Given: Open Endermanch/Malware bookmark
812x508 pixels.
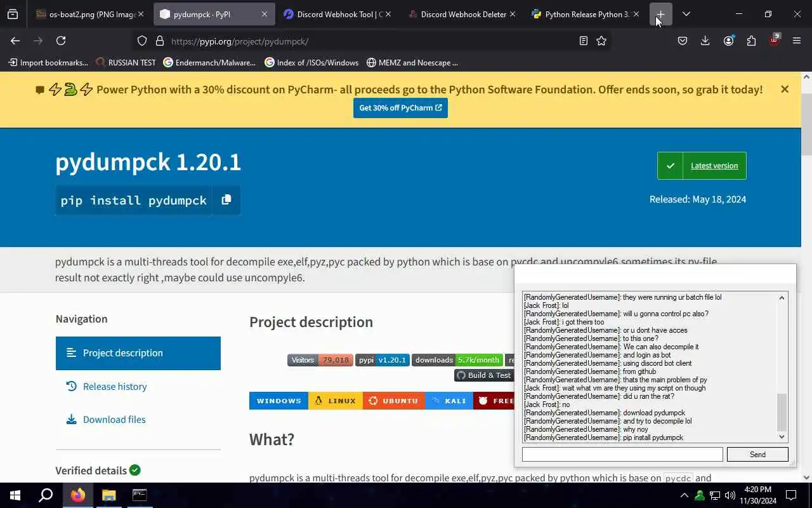Looking at the screenshot, I should 209,62.
